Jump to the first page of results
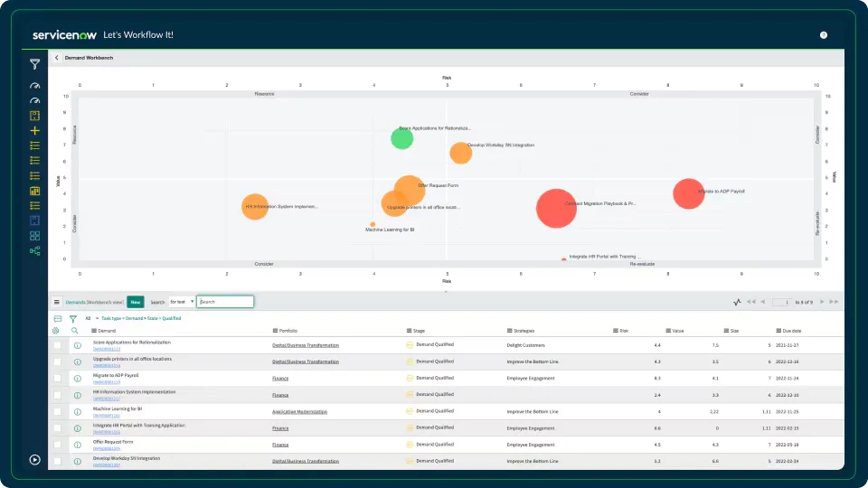The height and width of the screenshot is (488, 868). pos(751,302)
